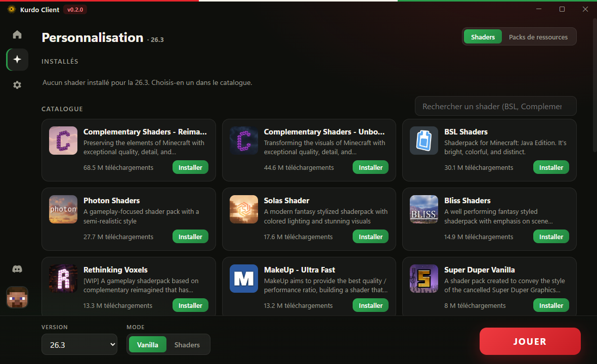Image resolution: width=597 pixels, height=364 pixels.
Task: Click the MakeUp Ultra Fast M icon
Action: click(244, 279)
